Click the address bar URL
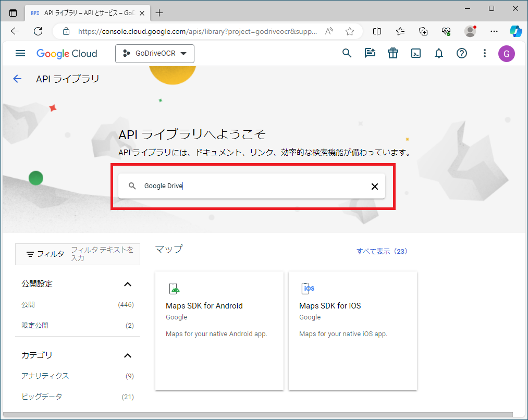Viewport: 528px width, 420px height. coord(198,31)
